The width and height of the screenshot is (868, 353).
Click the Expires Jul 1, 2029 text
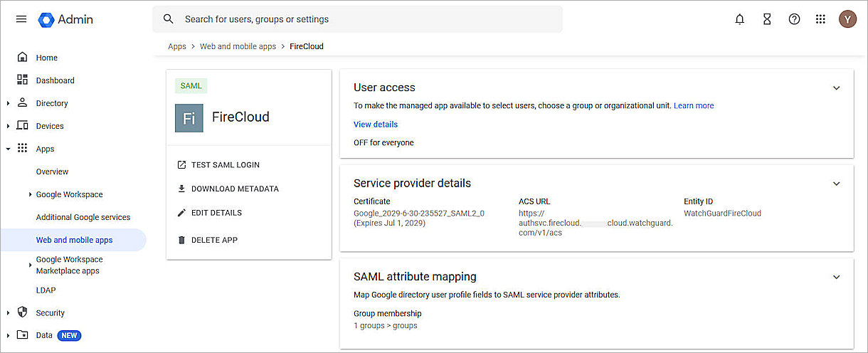click(389, 223)
